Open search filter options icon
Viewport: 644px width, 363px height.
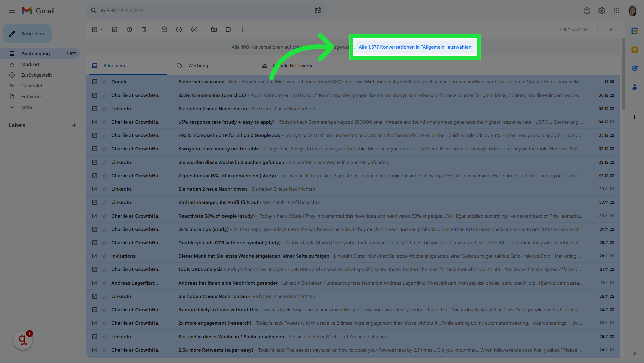click(318, 11)
